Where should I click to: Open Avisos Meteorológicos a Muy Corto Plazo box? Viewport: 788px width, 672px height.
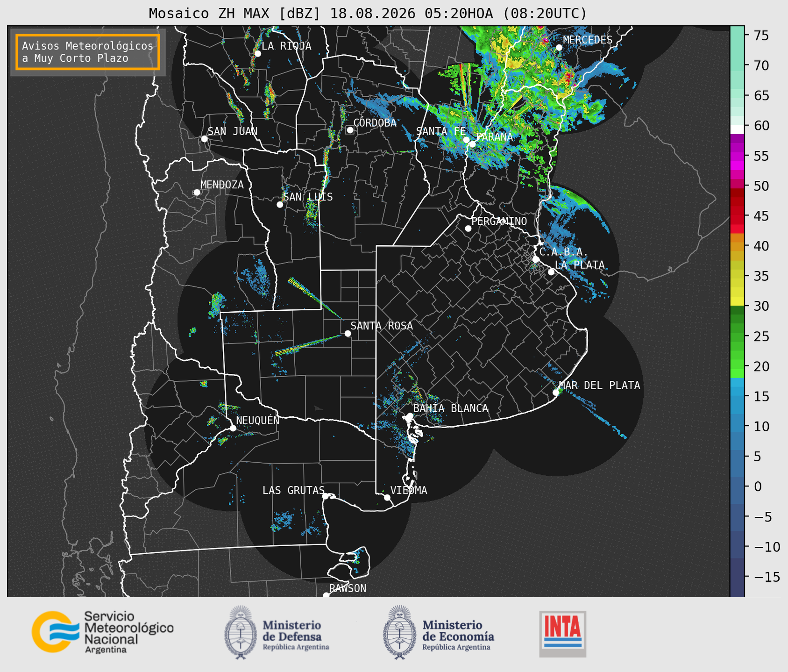88,52
